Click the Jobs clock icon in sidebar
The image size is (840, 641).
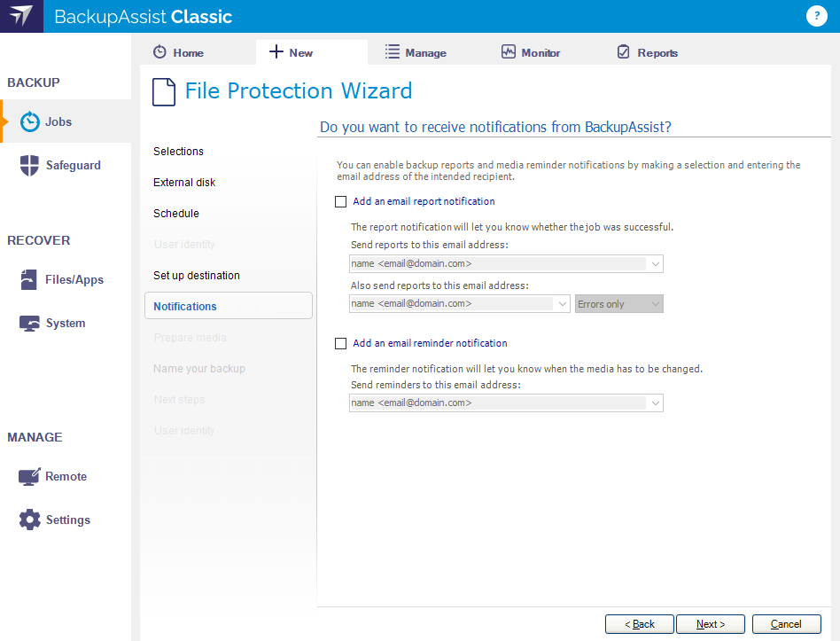(29, 121)
